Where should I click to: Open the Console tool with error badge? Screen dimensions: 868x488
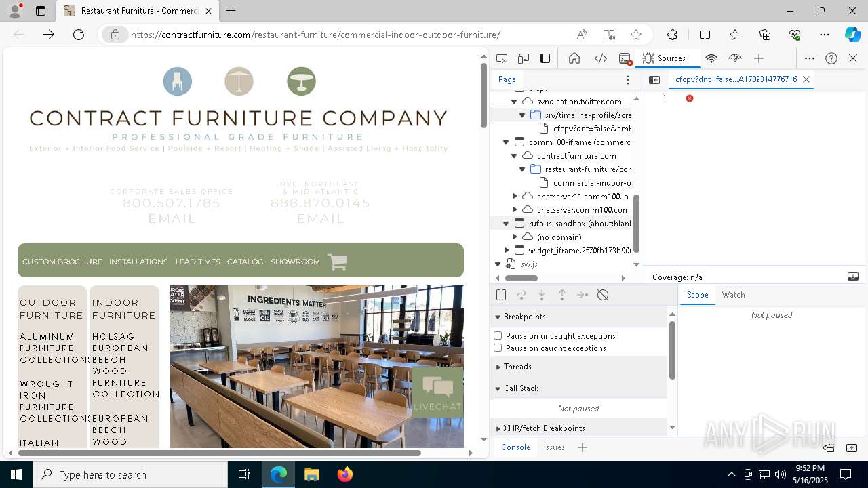pos(625,58)
